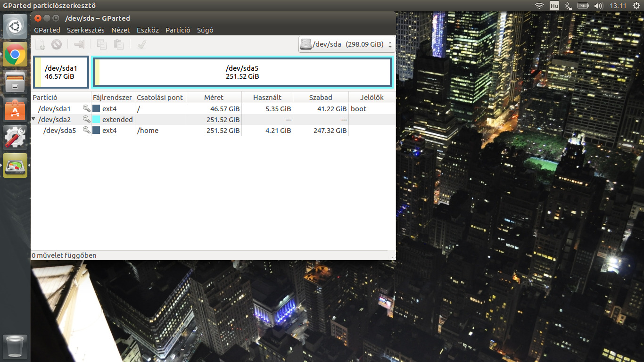Screen dimensions: 644x362
Task: Click the extended cyan color swatch
Action: pyautogui.click(x=96, y=119)
